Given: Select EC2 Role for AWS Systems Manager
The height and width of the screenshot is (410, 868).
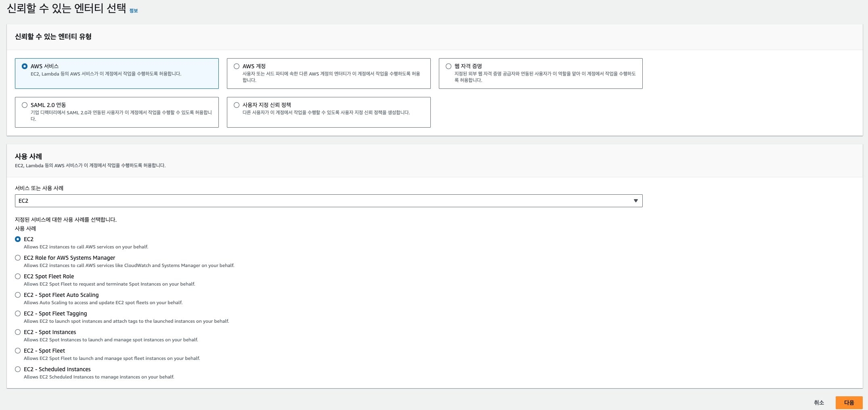Looking at the screenshot, I should 18,258.
